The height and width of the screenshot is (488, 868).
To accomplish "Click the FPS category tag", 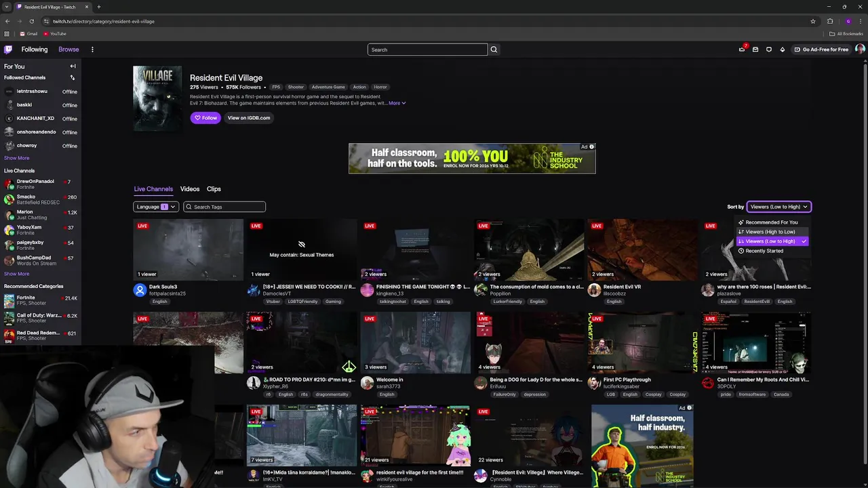I will point(276,87).
